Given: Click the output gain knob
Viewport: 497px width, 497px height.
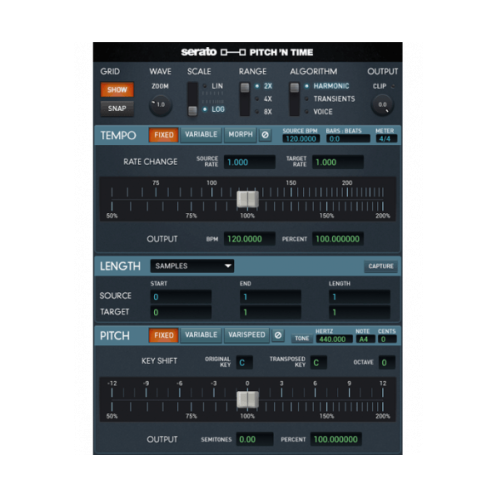Looking at the screenshot, I should [x=382, y=105].
